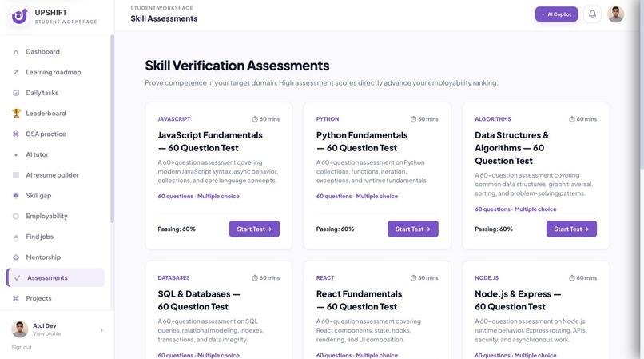The width and height of the screenshot is (644, 359).
Task: Open the View profile link
Action: (47, 334)
